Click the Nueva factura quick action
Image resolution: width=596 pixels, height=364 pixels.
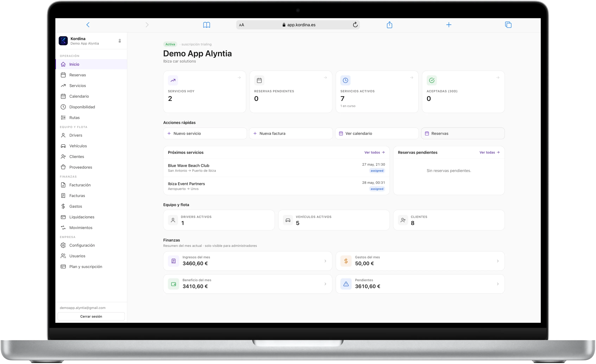tap(291, 133)
